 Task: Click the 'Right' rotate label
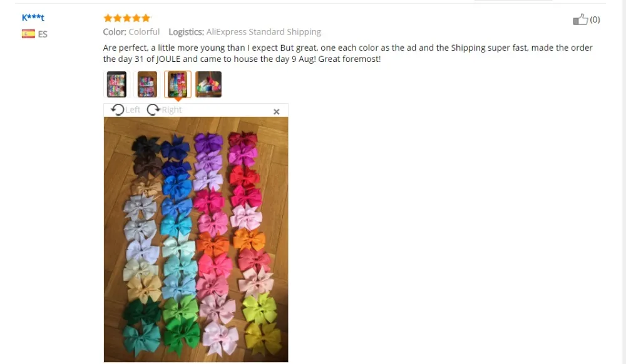(172, 109)
